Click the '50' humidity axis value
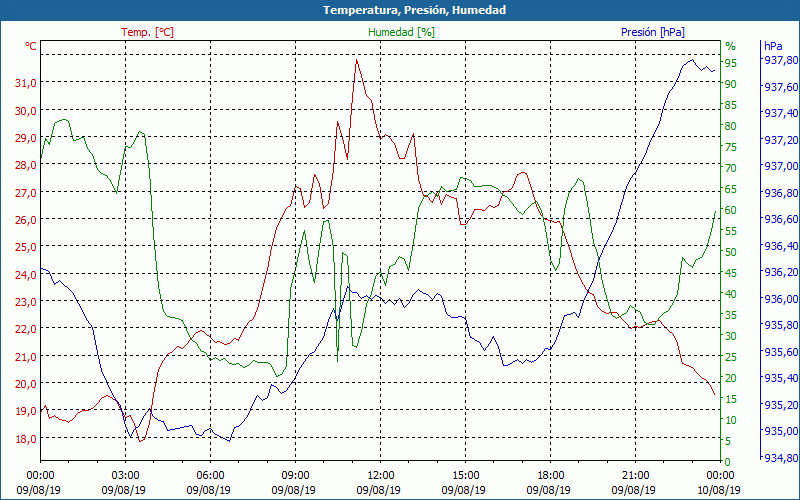This screenshot has width=800, height=500. point(731,252)
